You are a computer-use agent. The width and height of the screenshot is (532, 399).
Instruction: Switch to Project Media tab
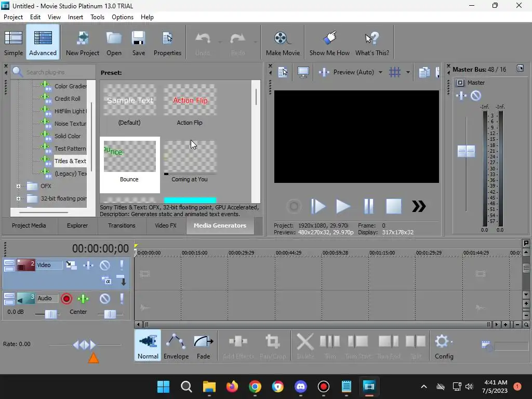coord(29,225)
